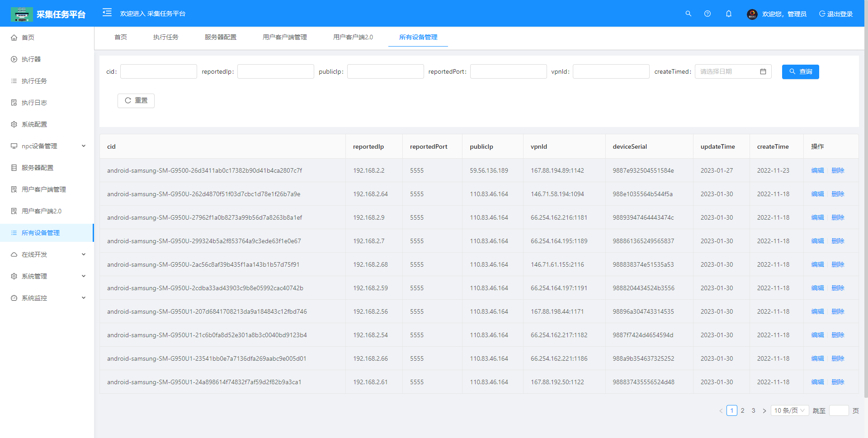Delete the row with IP 192.168.2.7

pos(838,241)
